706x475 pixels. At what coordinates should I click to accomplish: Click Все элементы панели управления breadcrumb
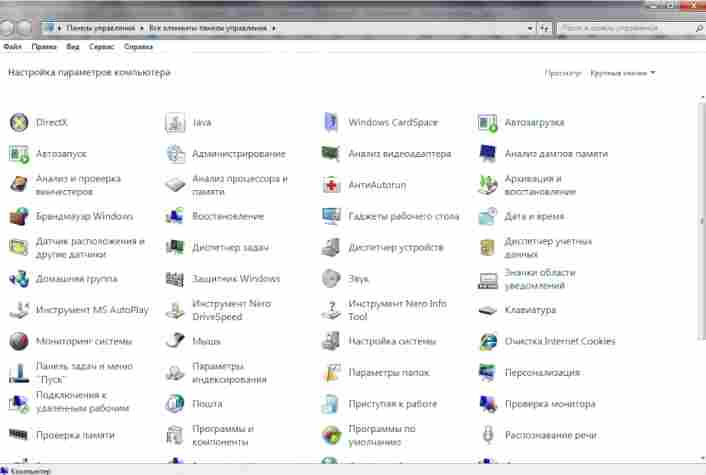coord(208,28)
